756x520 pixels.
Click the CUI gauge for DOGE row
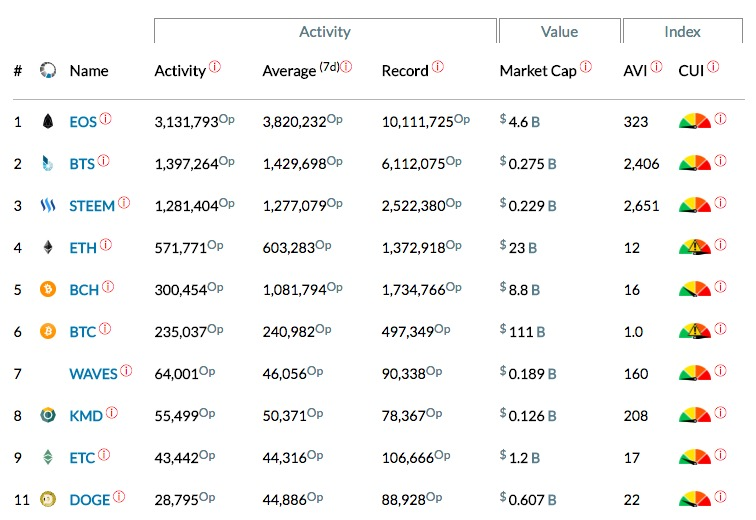(695, 499)
